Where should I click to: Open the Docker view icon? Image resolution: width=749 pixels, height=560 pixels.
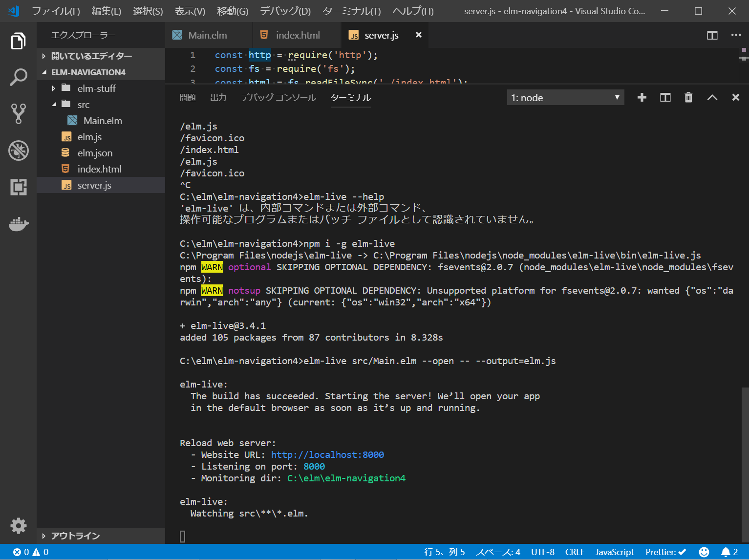coord(18,224)
